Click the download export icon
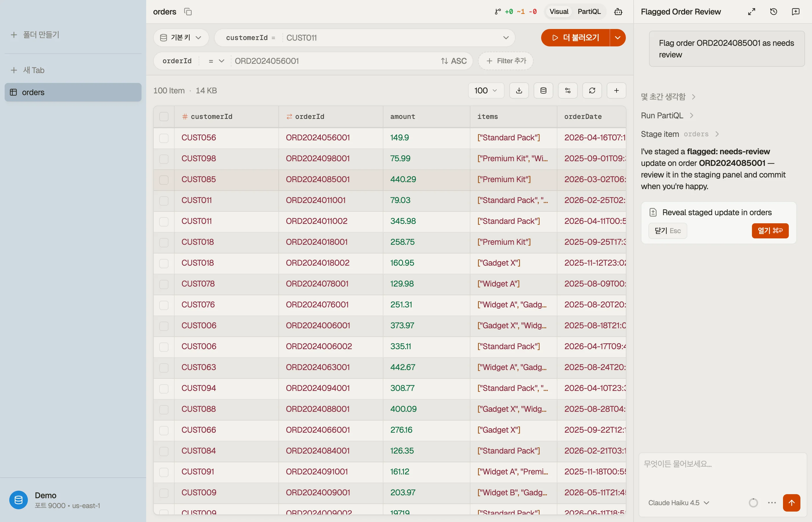 519,90
